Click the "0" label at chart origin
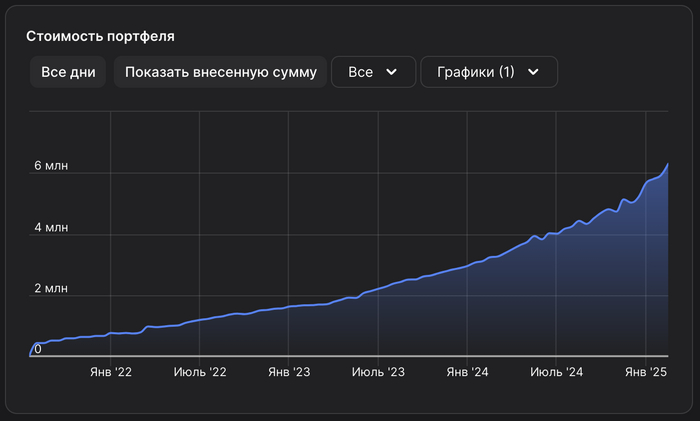 coord(38,349)
